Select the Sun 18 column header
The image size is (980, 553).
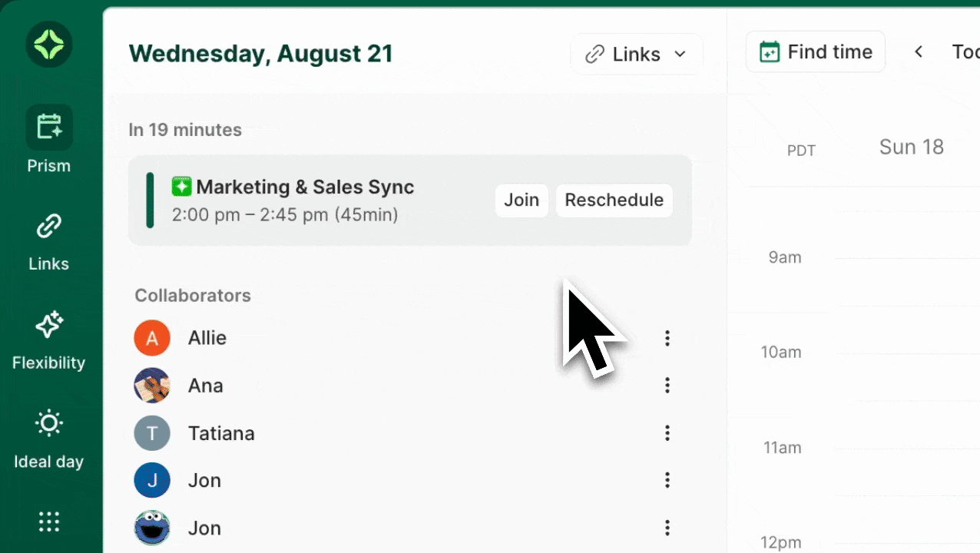pos(911,147)
